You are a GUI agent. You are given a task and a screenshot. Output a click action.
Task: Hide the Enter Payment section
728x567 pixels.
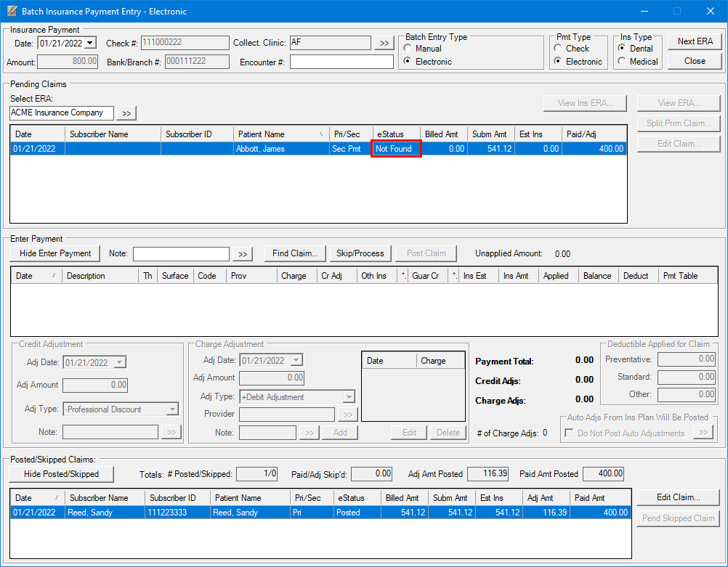click(55, 253)
